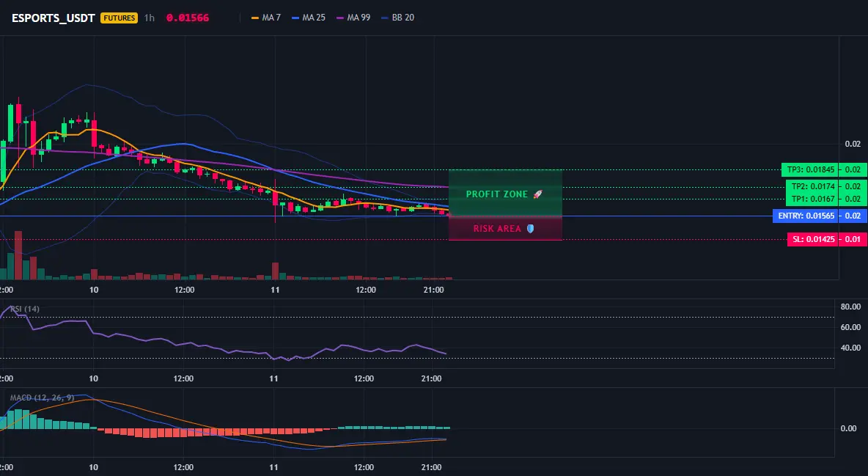868x476 pixels.
Task: Click the shield icon in RISK AREA
Action: [530, 228]
